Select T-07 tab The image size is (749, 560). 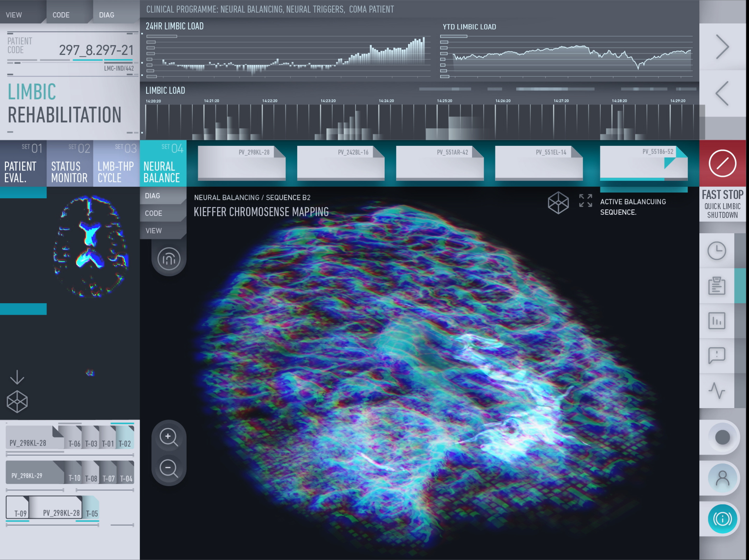[x=108, y=472]
